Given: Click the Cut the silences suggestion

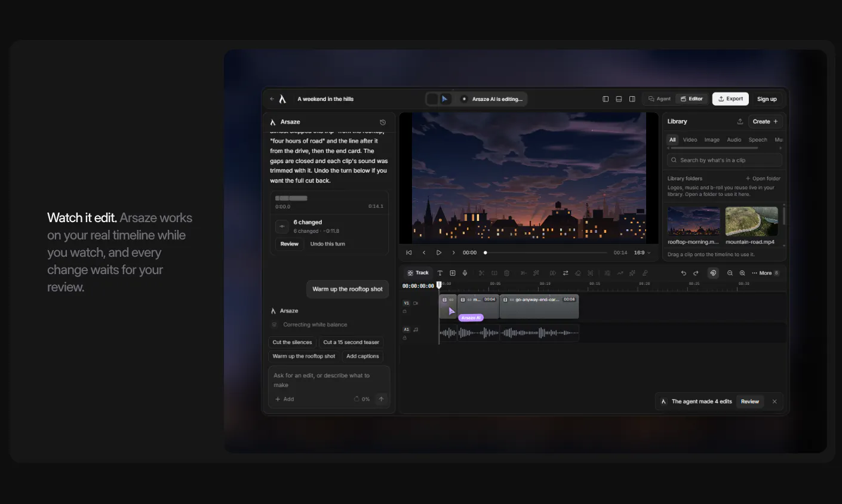Looking at the screenshot, I should 292,342.
